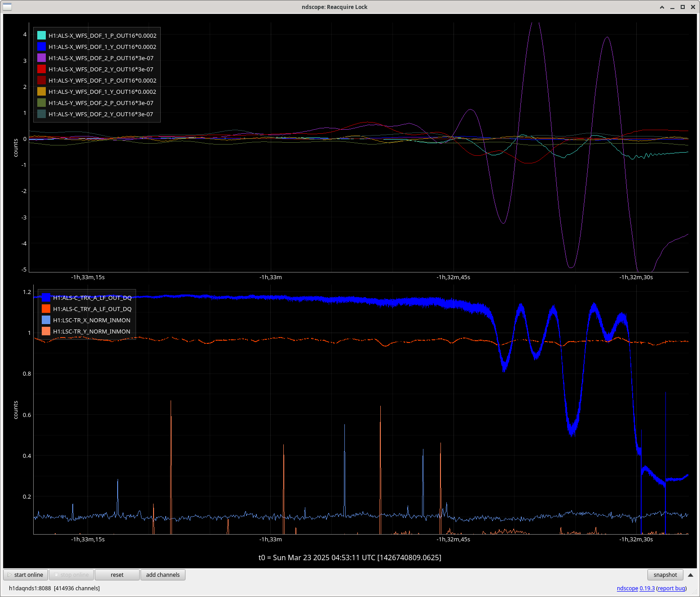Click the -1h,32m,30s tick on the bottom plot

point(636,539)
